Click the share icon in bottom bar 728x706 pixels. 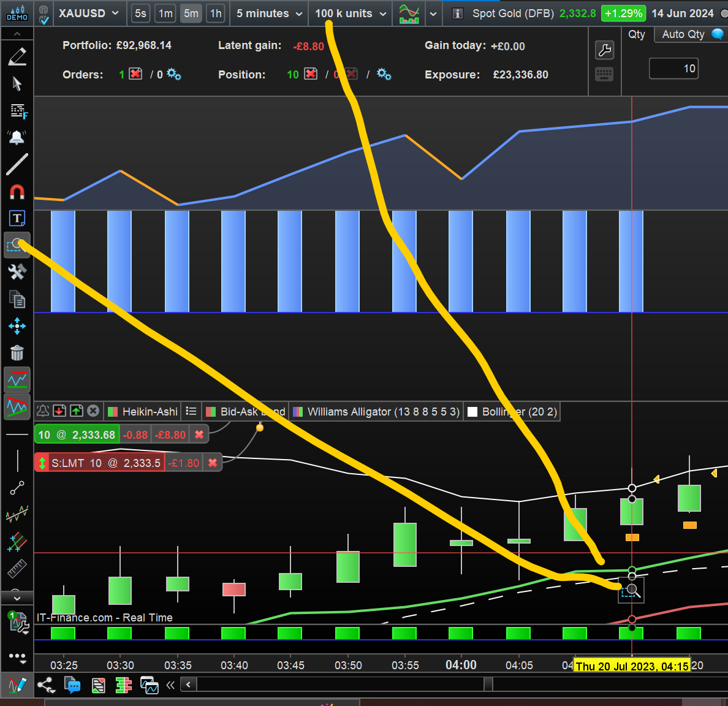point(46,685)
